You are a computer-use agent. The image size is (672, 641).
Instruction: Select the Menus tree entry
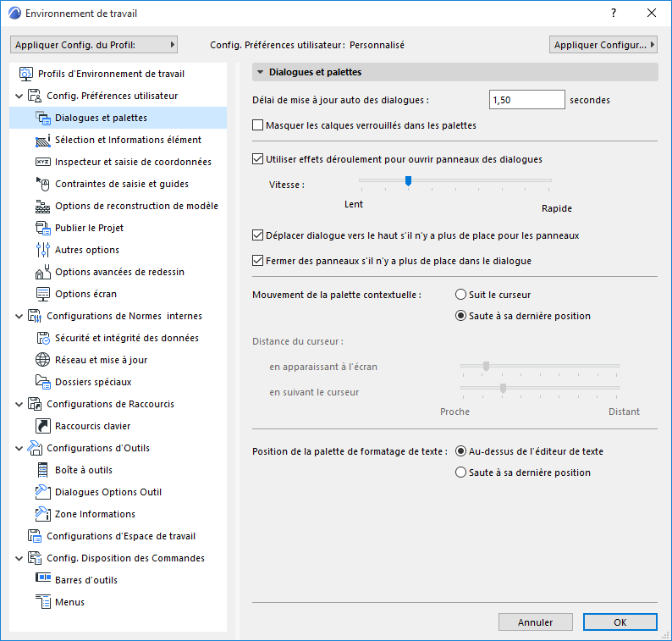point(69,602)
